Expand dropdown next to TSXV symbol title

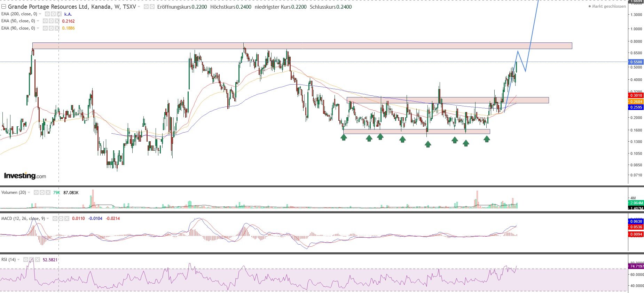tap(139, 7)
